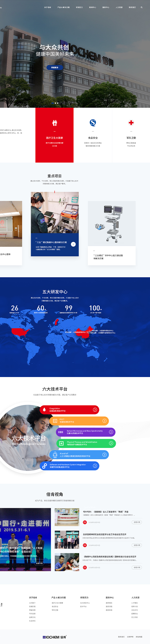The width and height of the screenshot is (150, 644).
Task: Click footer link 人才理念
Action: pyautogui.click(x=134, y=603)
